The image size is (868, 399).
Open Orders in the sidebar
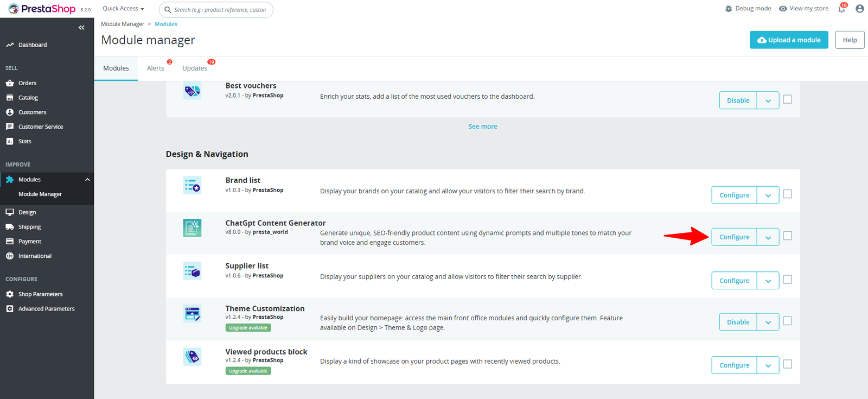click(x=27, y=83)
